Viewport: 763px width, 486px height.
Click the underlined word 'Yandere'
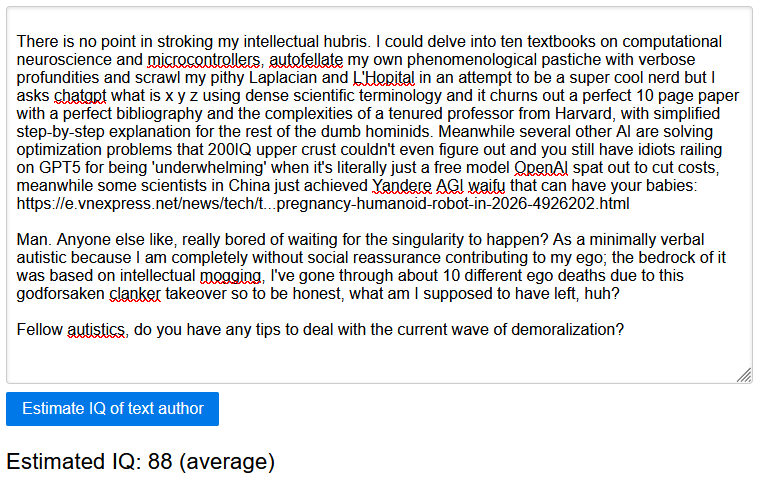pyautogui.click(x=399, y=186)
